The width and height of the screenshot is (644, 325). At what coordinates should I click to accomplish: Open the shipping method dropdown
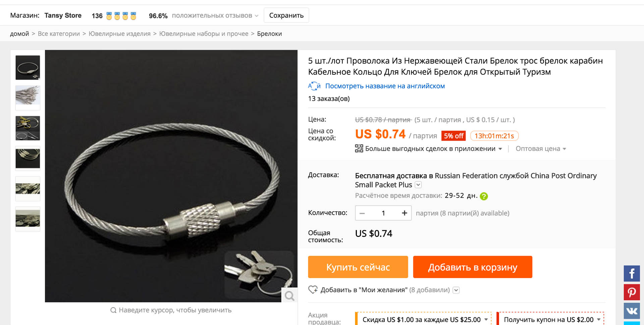(x=418, y=185)
